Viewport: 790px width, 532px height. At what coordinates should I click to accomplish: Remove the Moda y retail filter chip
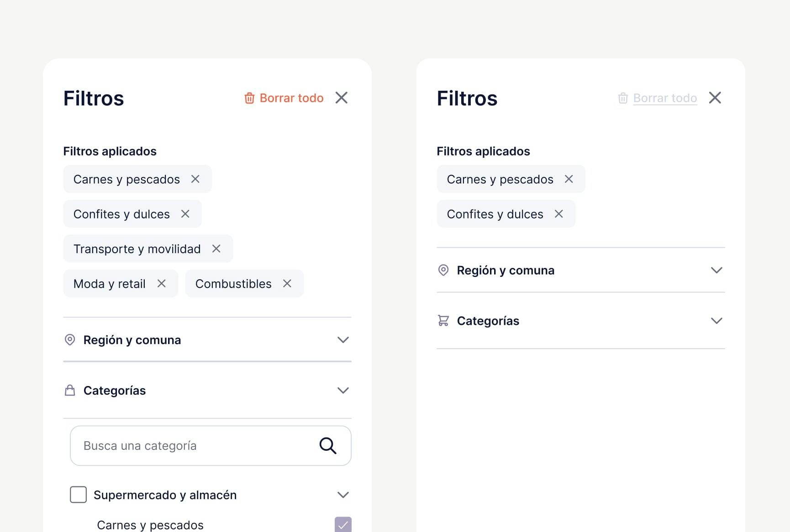pos(162,283)
